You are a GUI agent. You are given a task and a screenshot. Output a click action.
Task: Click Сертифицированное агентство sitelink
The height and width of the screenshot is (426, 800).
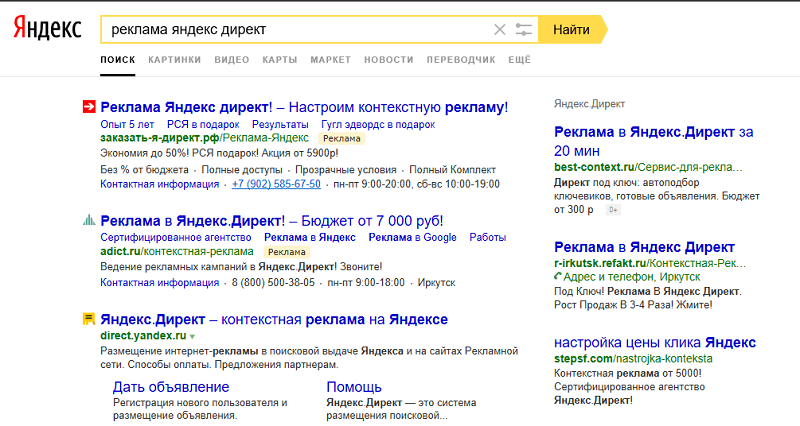coord(176,237)
